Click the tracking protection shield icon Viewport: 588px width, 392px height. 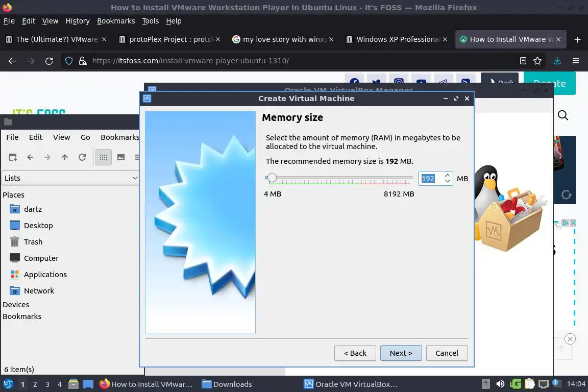(69, 61)
